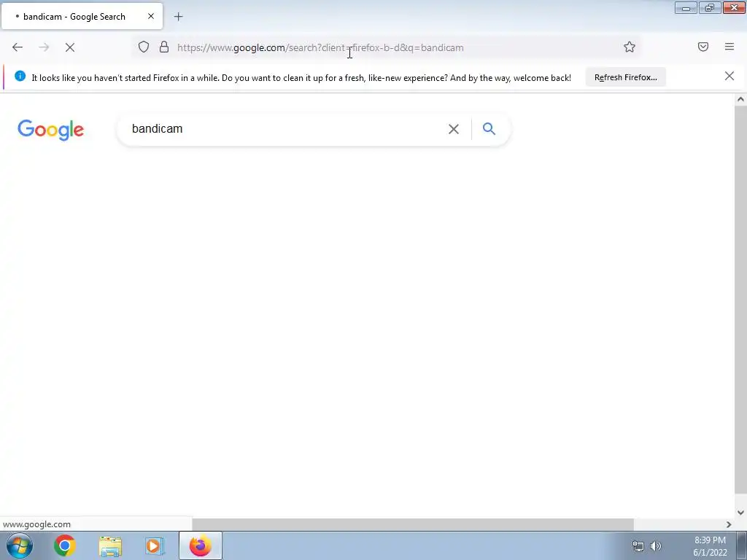Click the vertical scrollbar down arrow

(x=740, y=513)
